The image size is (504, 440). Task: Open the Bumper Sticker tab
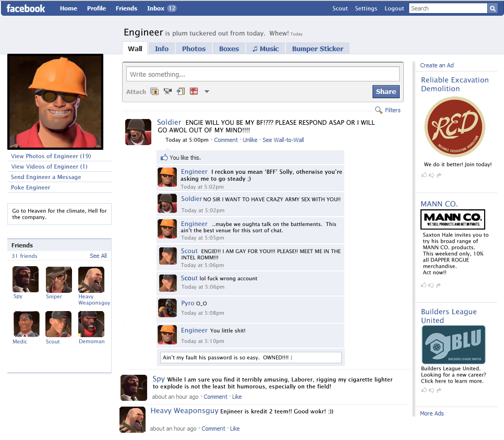tap(318, 49)
